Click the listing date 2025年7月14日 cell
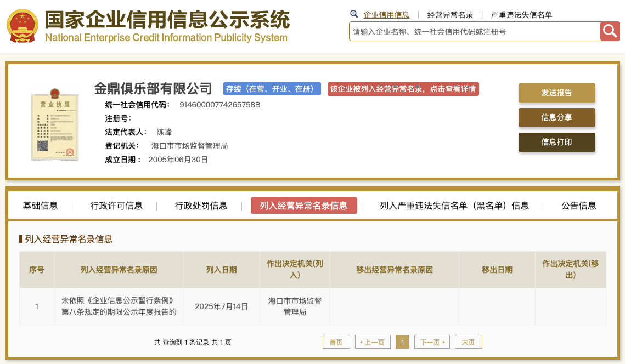Image resolution: width=625 pixels, height=364 pixels. coord(222,306)
